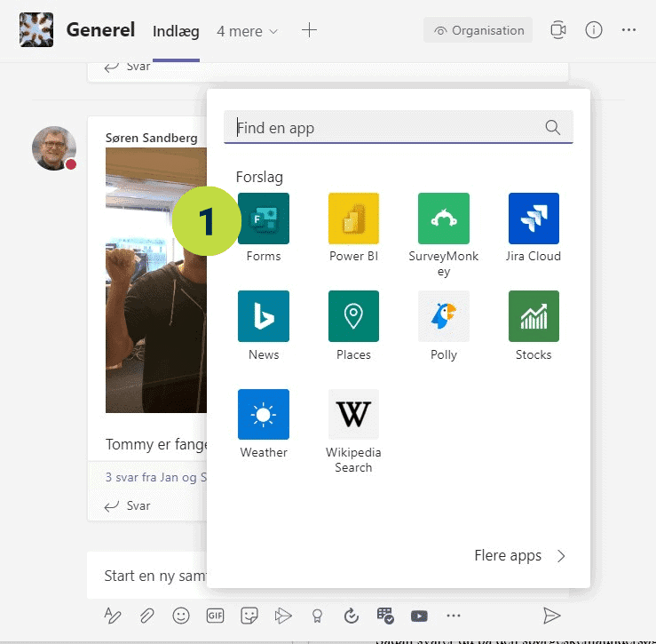
Task: Send the message with arrow icon
Action: click(x=551, y=616)
